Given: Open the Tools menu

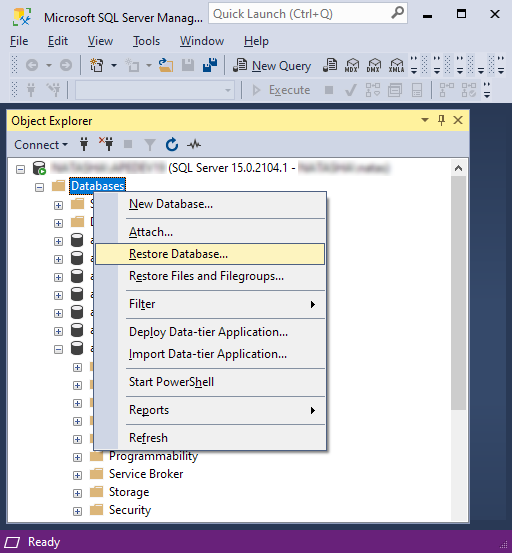Looking at the screenshot, I should pos(146,41).
